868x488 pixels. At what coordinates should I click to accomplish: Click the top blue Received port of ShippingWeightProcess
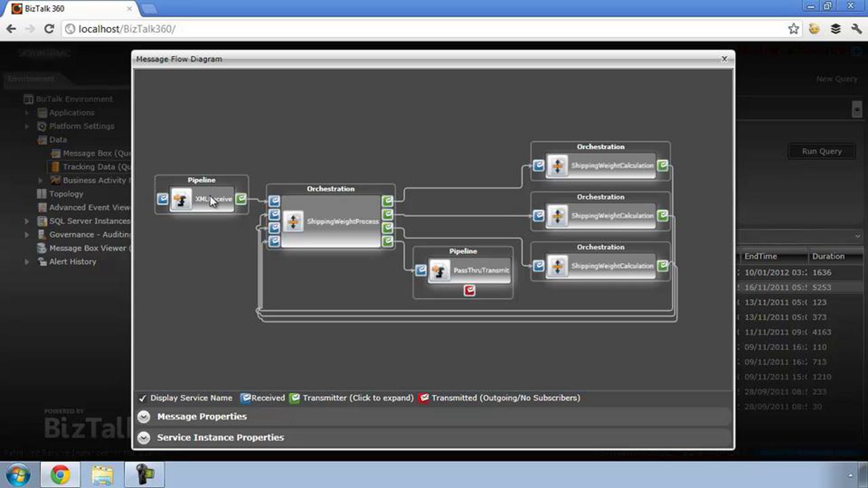(274, 201)
